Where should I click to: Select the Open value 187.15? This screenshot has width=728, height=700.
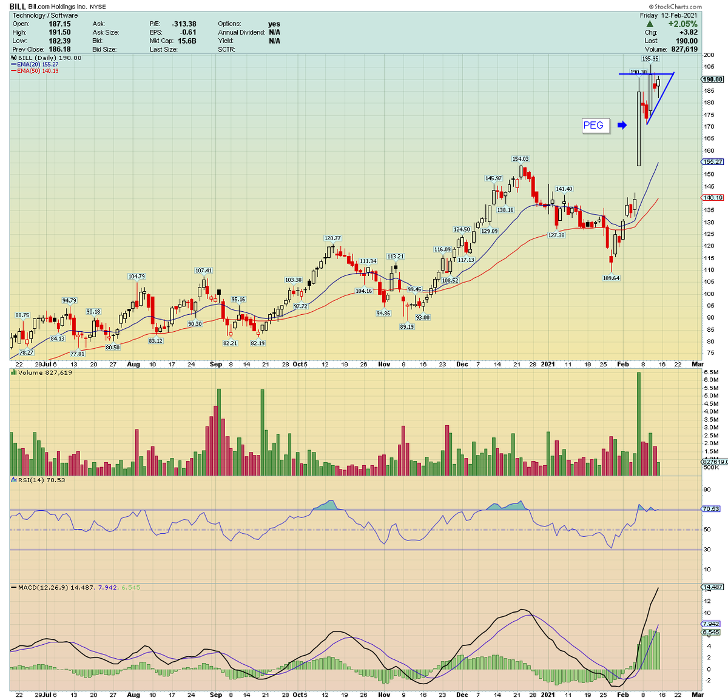point(60,24)
